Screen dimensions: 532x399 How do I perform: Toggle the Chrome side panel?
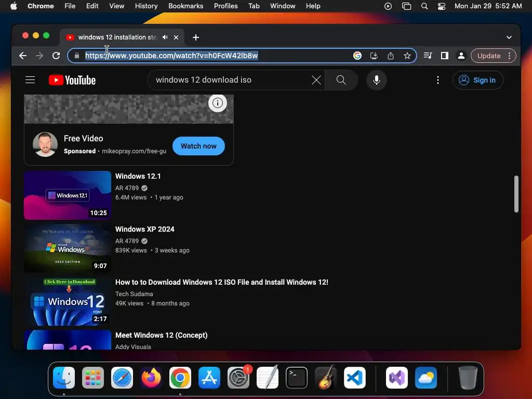point(445,56)
